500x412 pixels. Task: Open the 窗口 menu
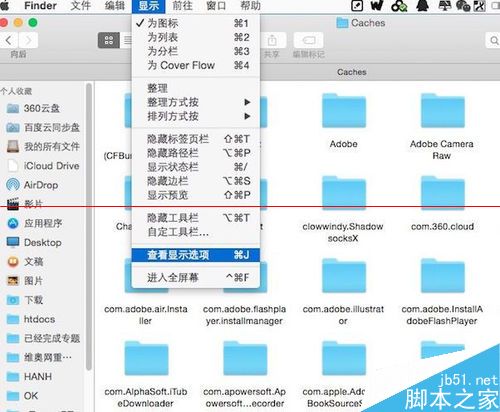pyautogui.click(x=216, y=6)
